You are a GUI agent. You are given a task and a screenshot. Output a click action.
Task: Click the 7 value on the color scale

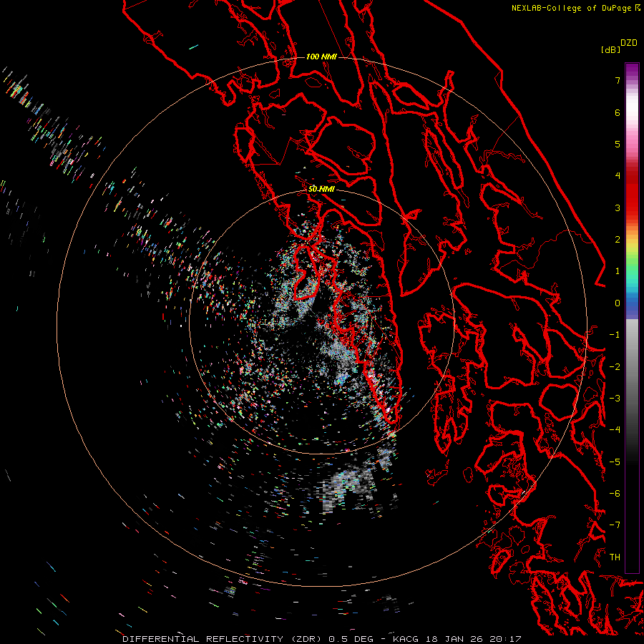[x=618, y=80]
